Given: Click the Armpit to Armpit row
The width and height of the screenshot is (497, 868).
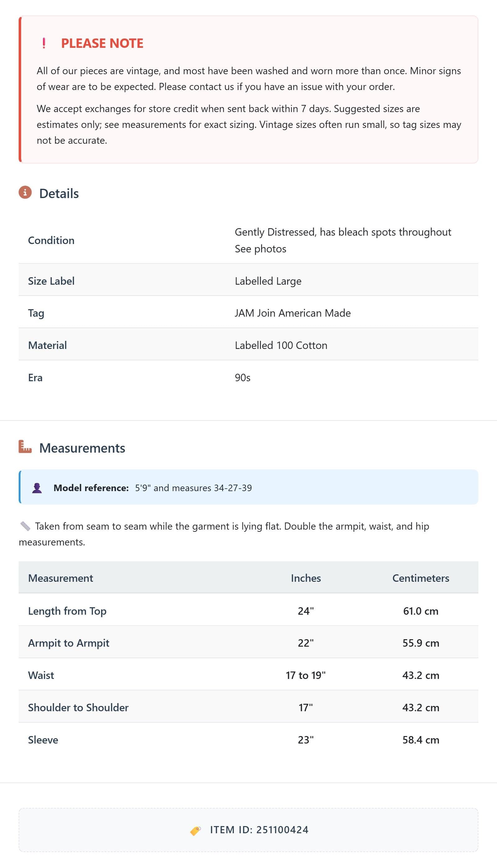Looking at the screenshot, I should pos(248,643).
